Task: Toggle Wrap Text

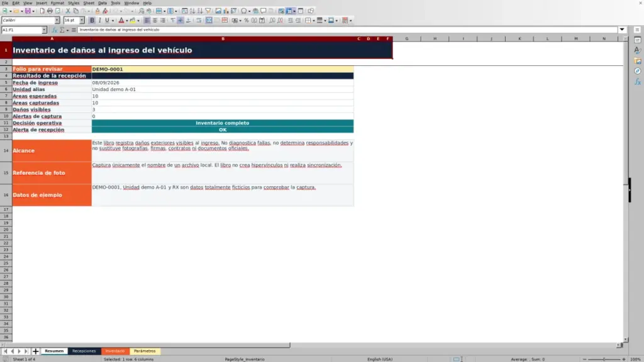Action: [199, 20]
